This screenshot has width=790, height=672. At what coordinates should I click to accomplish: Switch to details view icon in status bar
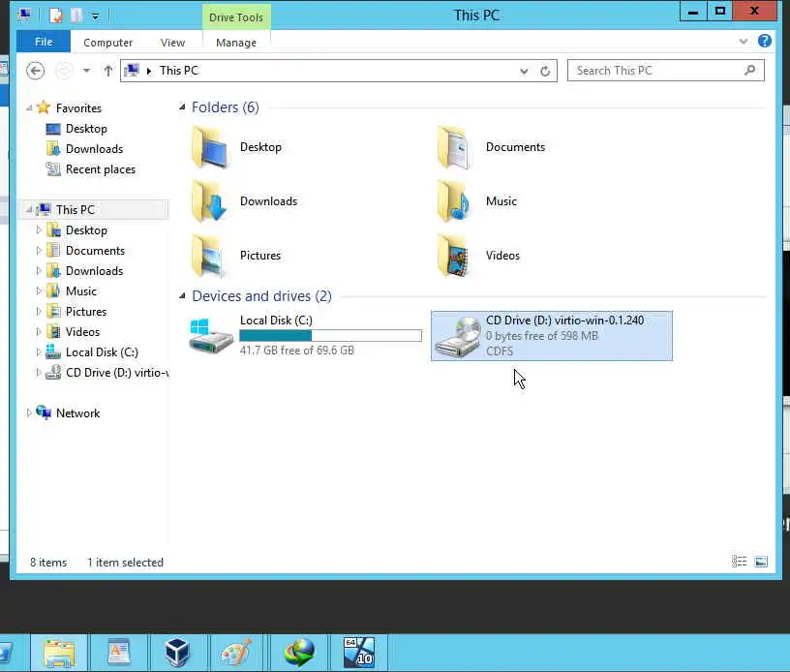(739, 562)
